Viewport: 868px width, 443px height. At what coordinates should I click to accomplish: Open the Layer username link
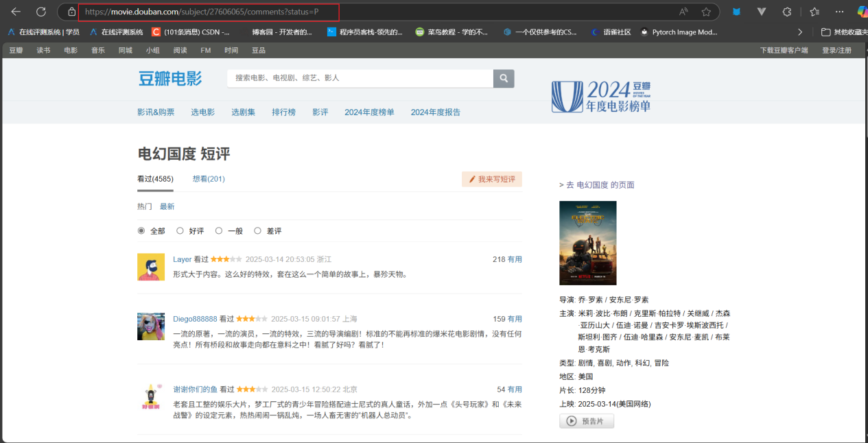(183, 259)
